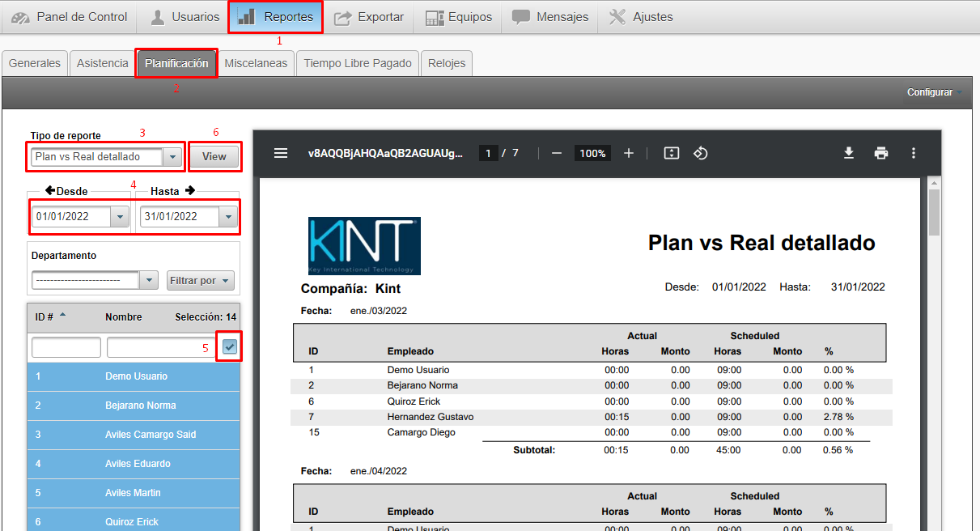Click the View button
The image size is (980, 531).
(214, 155)
